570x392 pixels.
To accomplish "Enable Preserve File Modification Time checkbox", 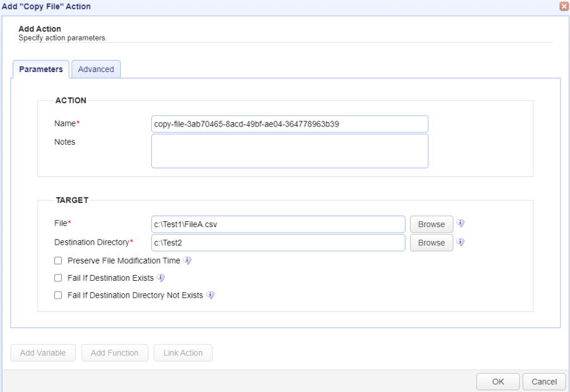I will (58, 260).
